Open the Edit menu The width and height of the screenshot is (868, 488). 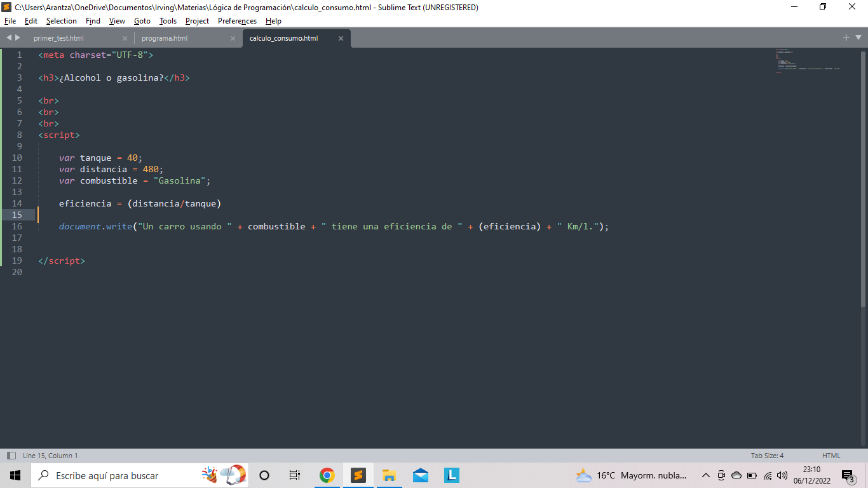[31, 21]
